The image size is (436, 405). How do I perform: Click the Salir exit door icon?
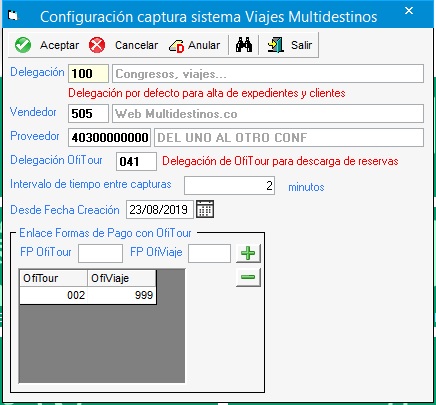click(x=276, y=45)
